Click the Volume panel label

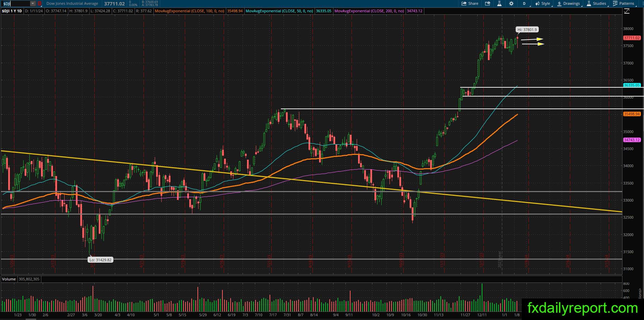pos(9,279)
